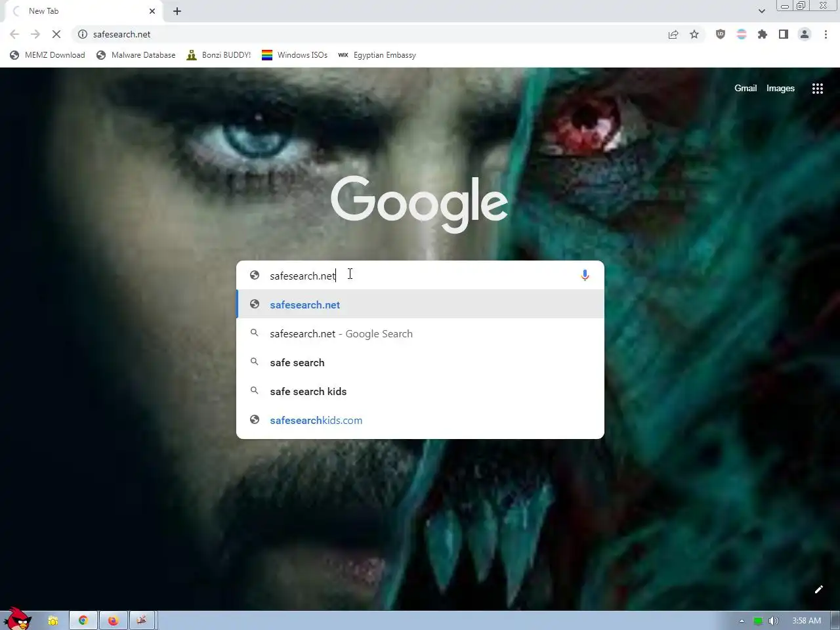View site information icon in address bar
Image resolution: width=840 pixels, height=630 pixels.
click(83, 34)
